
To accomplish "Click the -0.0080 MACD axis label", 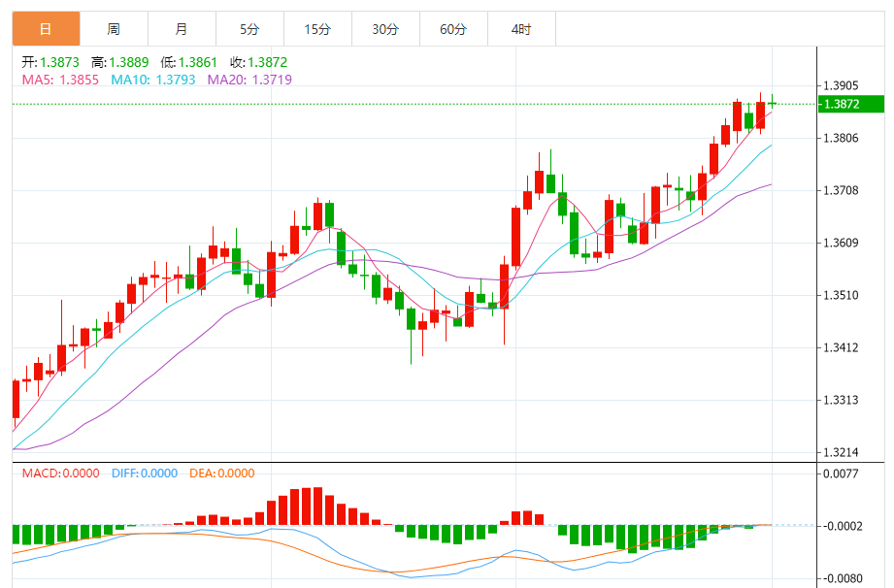I will tap(843, 579).
